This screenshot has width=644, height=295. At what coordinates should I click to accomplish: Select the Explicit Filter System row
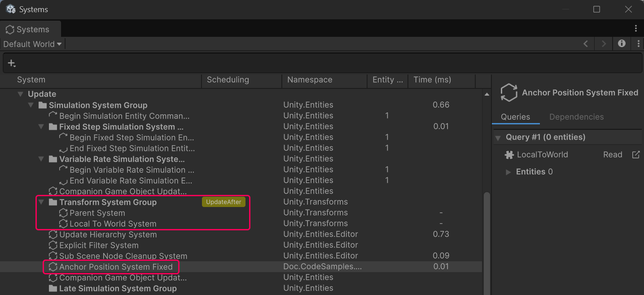241,245
